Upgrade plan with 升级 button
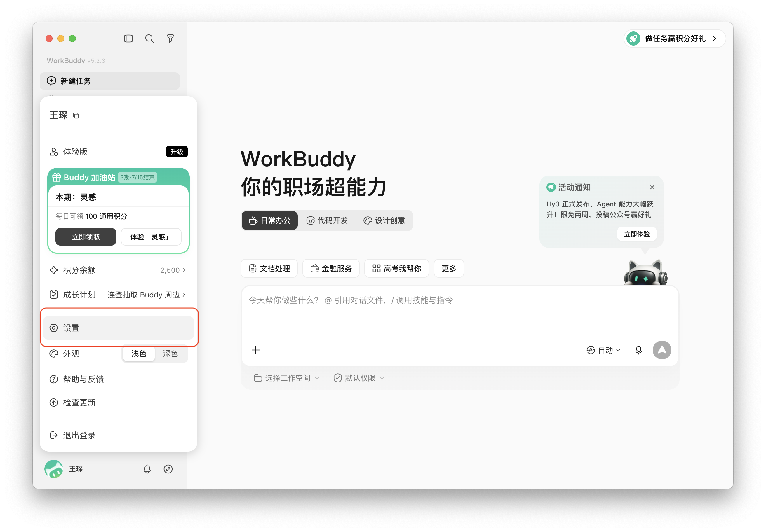This screenshot has width=766, height=532. (x=177, y=152)
